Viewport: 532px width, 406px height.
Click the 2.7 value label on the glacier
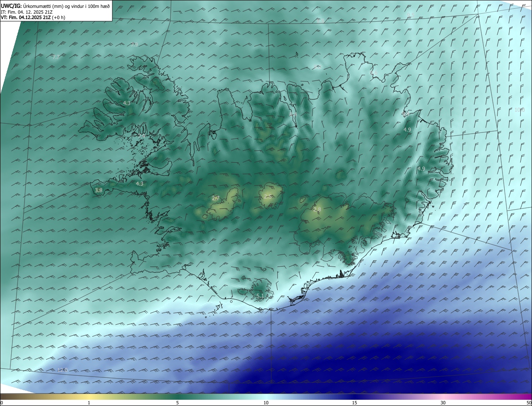215,198
